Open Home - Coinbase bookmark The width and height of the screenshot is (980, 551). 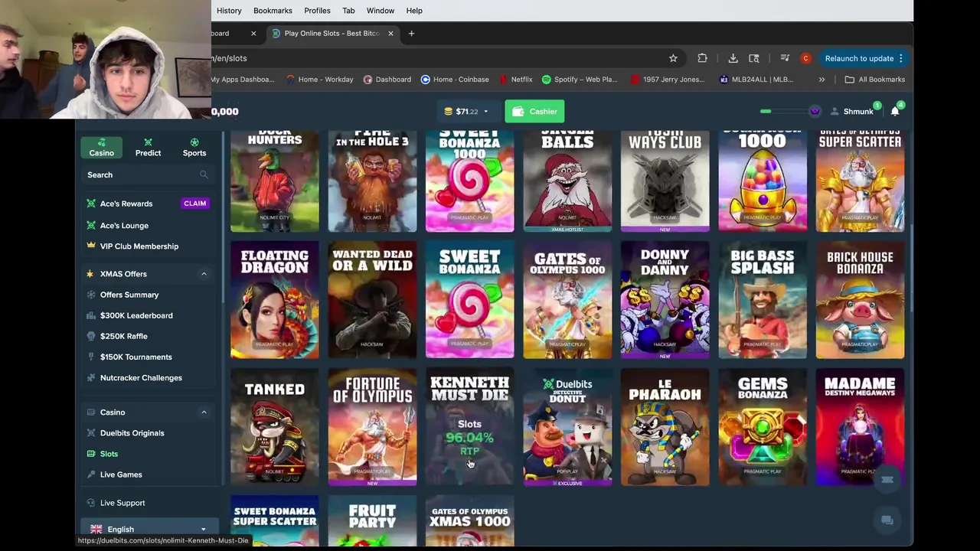pyautogui.click(x=455, y=80)
